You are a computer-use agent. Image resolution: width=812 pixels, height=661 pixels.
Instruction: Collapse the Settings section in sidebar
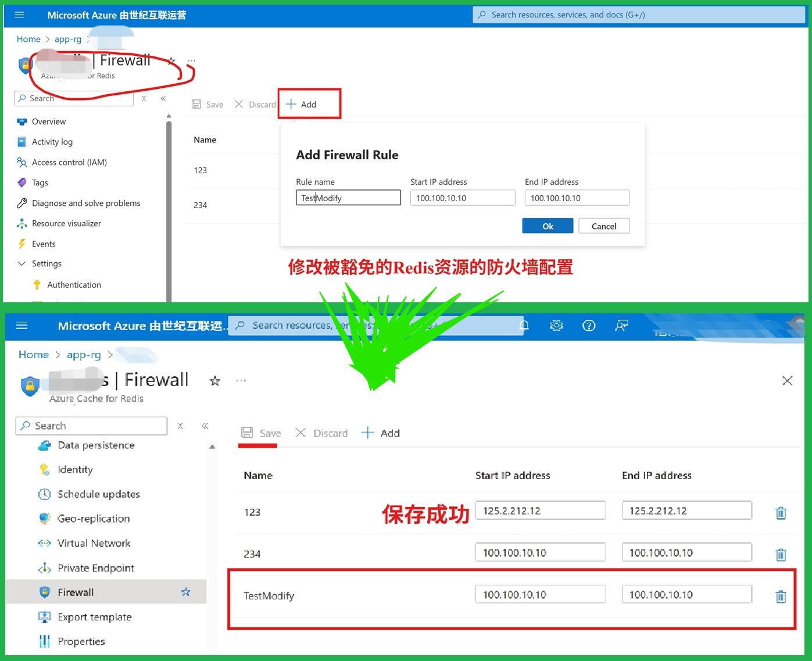[x=22, y=264]
